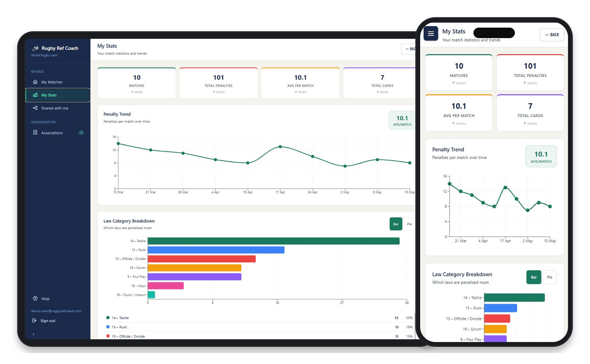
Task: Select My Stats sidebar item
Action: point(57,95)
